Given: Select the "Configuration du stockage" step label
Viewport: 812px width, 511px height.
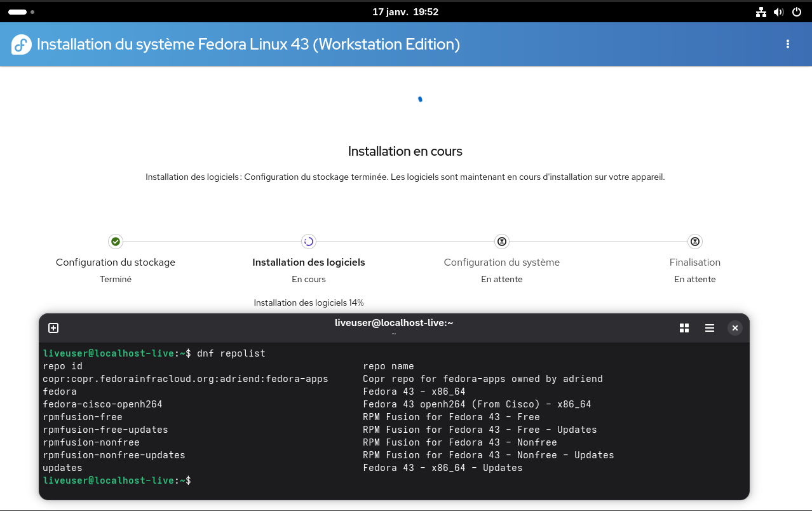Looking at the screenshot, I should 116,262.
